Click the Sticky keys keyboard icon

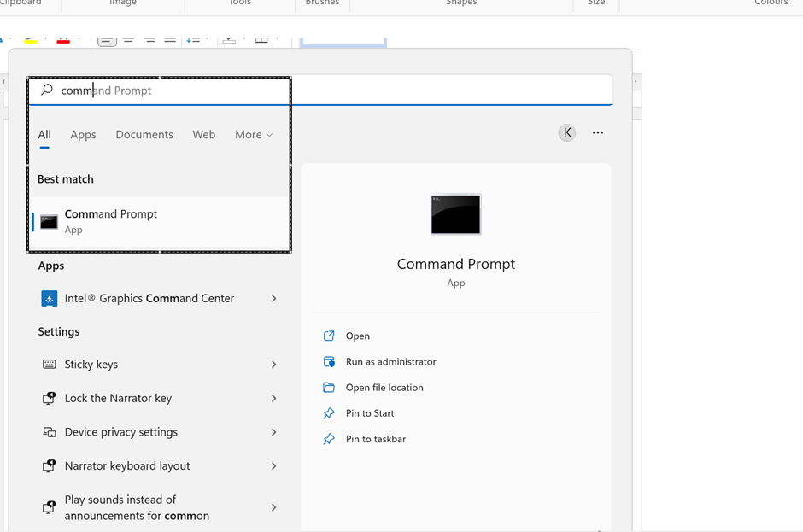tap(50, 365)
